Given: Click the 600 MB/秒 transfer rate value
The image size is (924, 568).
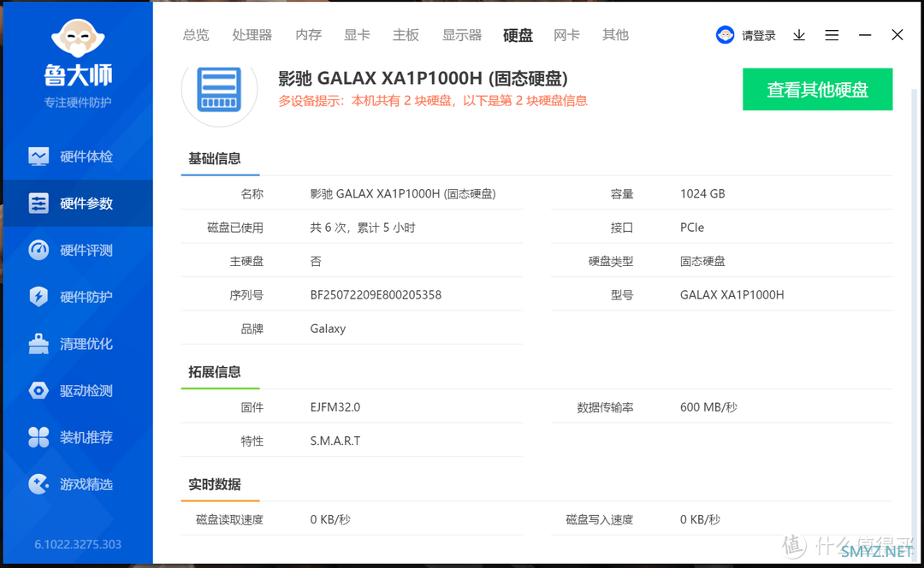Looking at the screenshot, I should point(708,407).
